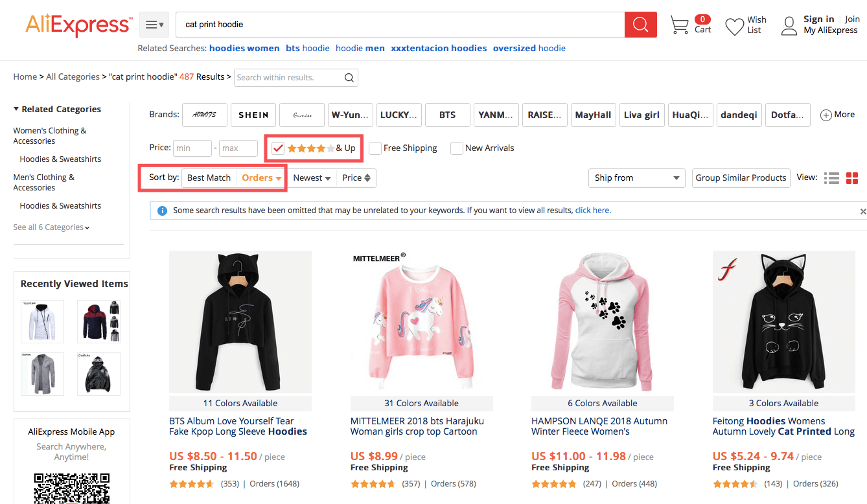Click the blue info icon on the notice banner
This screenshot has width=867, height=504.
[x=162, y=211]
